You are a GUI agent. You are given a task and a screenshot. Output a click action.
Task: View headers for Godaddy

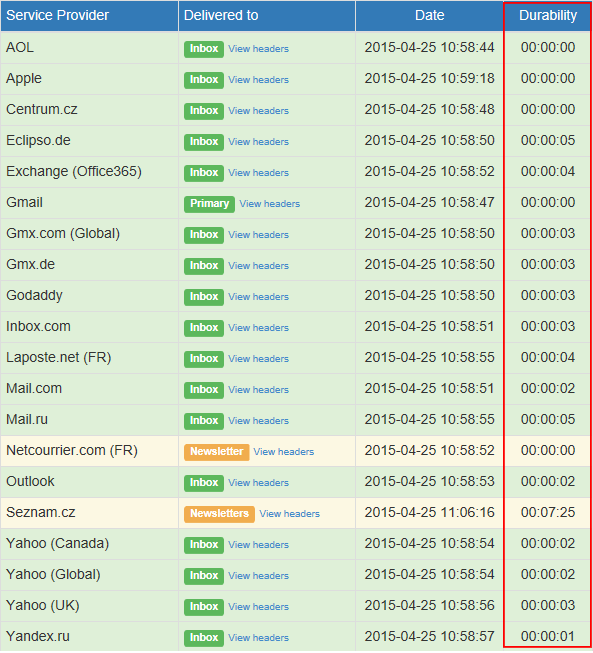[x=258, y=297]
